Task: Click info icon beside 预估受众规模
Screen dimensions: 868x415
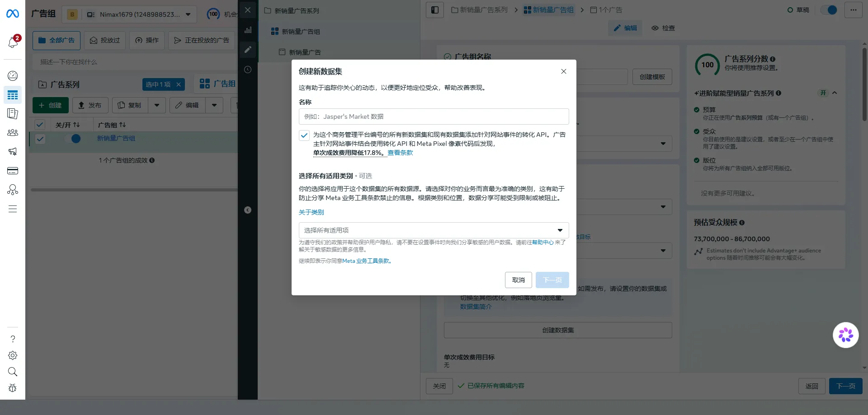Action: coord(742,223)
